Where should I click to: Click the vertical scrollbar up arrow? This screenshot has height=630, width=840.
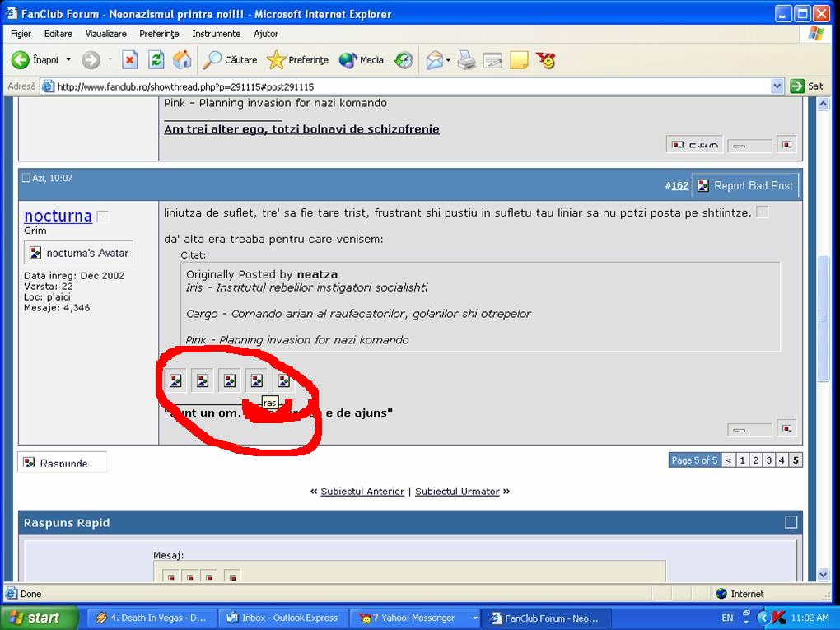tap(824, 104)
